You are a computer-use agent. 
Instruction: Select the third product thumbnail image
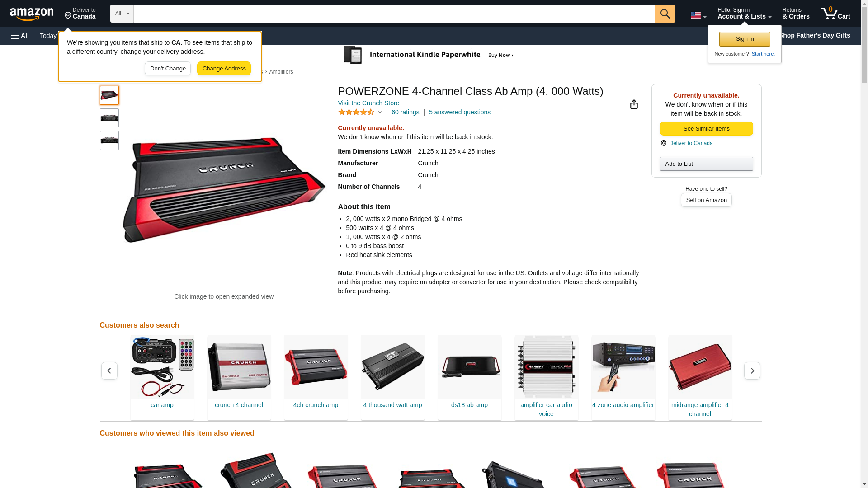coord(109,141)
